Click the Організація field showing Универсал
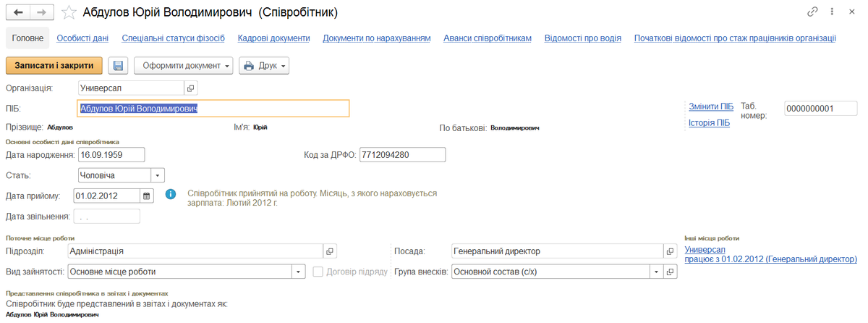Image resolution: width=868 pixels, height=323 pixels. click(131, 88)
